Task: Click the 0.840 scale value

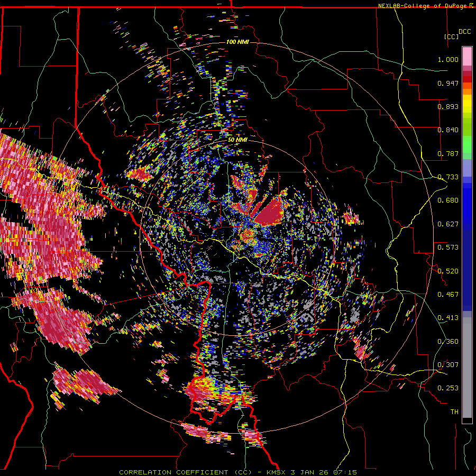Action: tap(448, 130)
